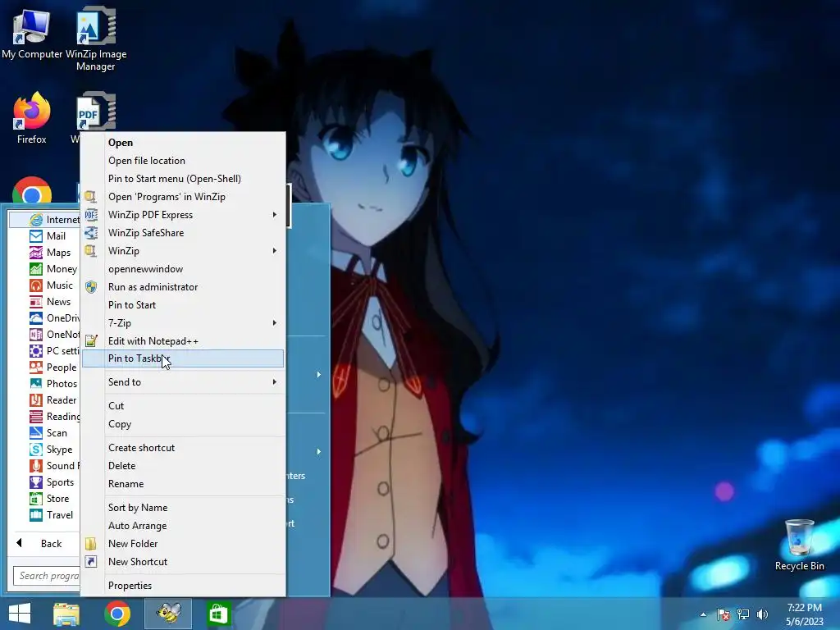Launch Chrome from the taskbar

(117, 614)
